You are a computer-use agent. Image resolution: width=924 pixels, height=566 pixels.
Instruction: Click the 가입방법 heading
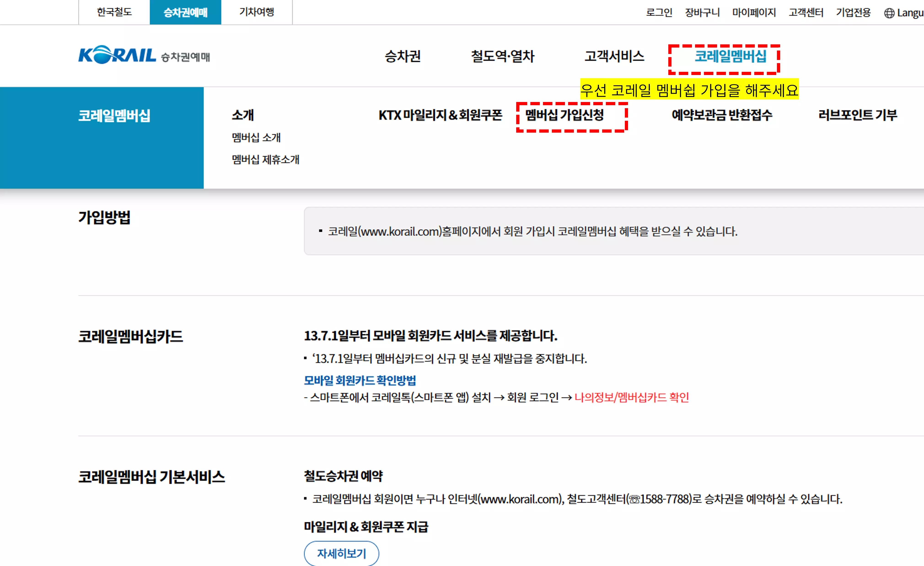click(x=104, y=217)
